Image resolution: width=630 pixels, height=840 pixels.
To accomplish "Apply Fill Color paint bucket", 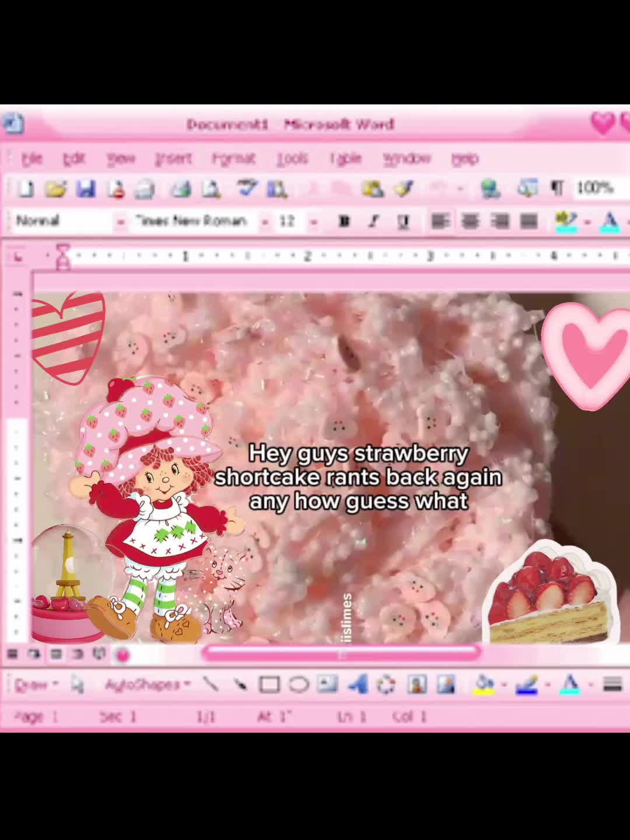I will [x=484, y=684].
